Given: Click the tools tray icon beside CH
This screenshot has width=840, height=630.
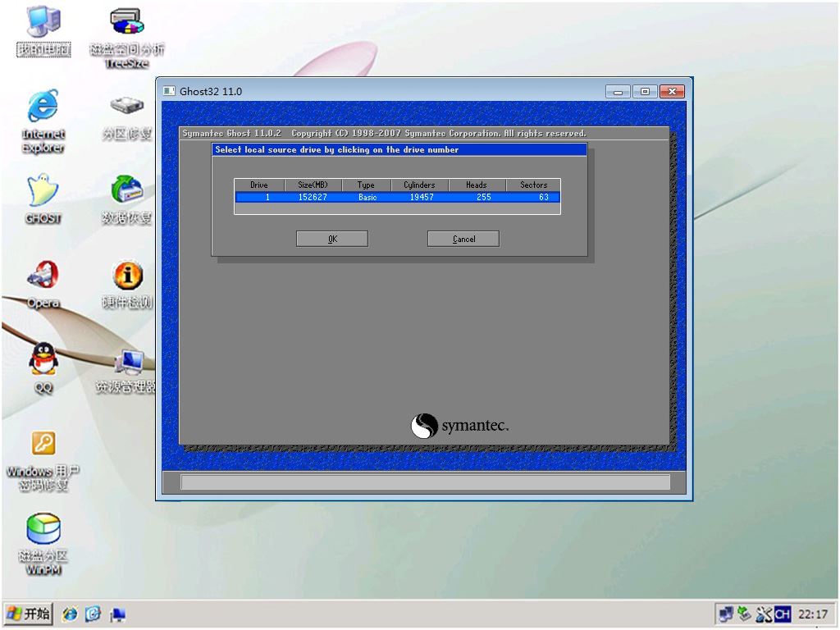Looking at the screenshot, I should [763, 614].
